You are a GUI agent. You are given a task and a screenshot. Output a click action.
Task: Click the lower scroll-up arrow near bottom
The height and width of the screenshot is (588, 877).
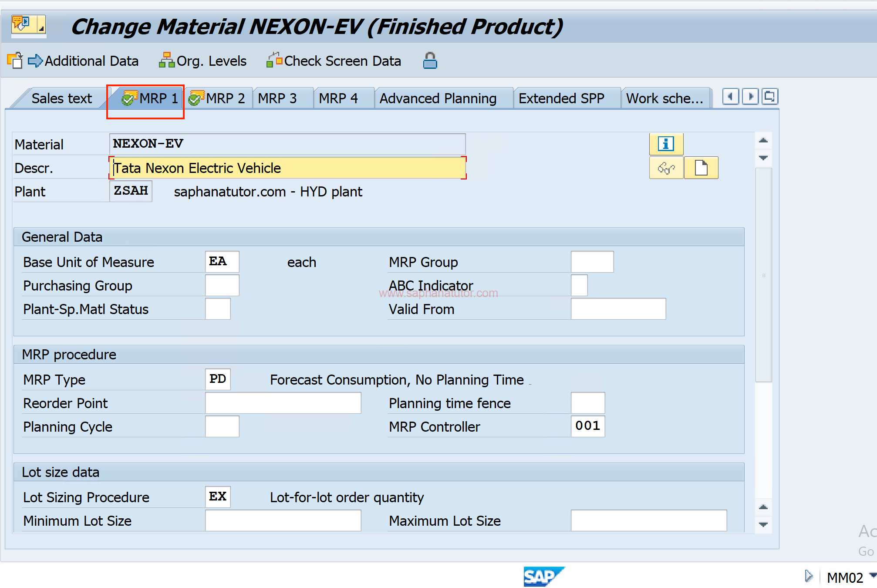(763, 507)
